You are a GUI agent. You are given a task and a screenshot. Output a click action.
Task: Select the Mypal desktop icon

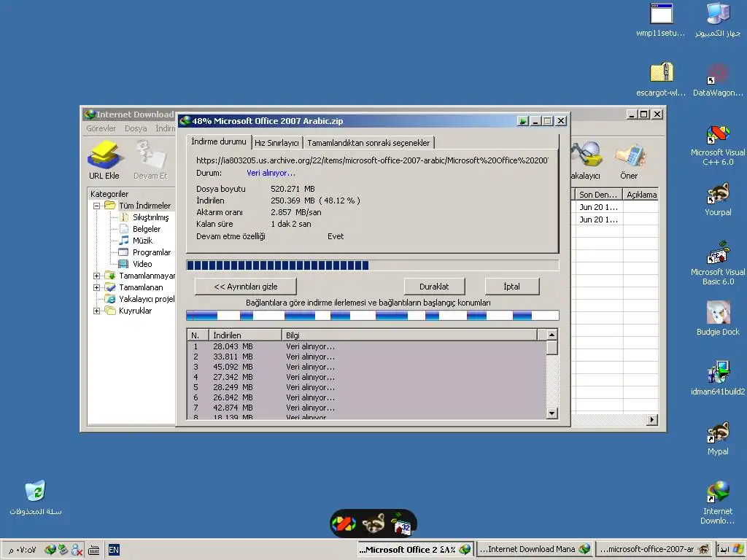(718, 438)
